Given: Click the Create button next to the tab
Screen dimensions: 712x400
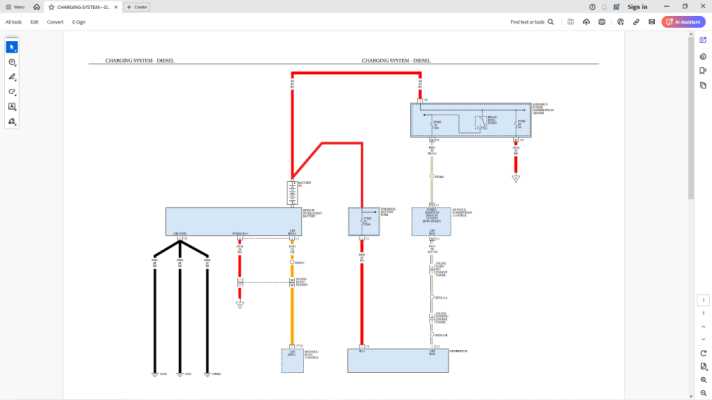Looking at the screenshot, I should click(137, 7).
